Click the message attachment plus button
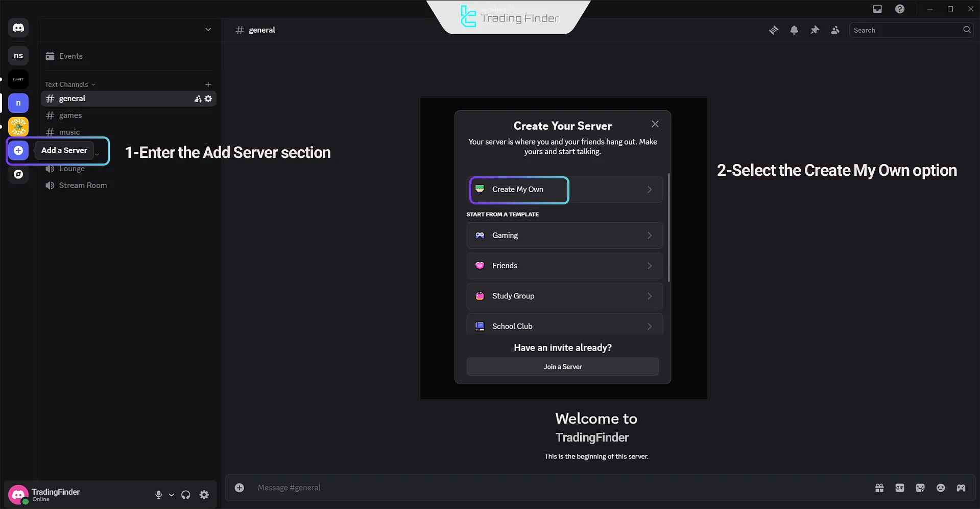This screenshot has height=509, width=980. [x=239, y=488]
